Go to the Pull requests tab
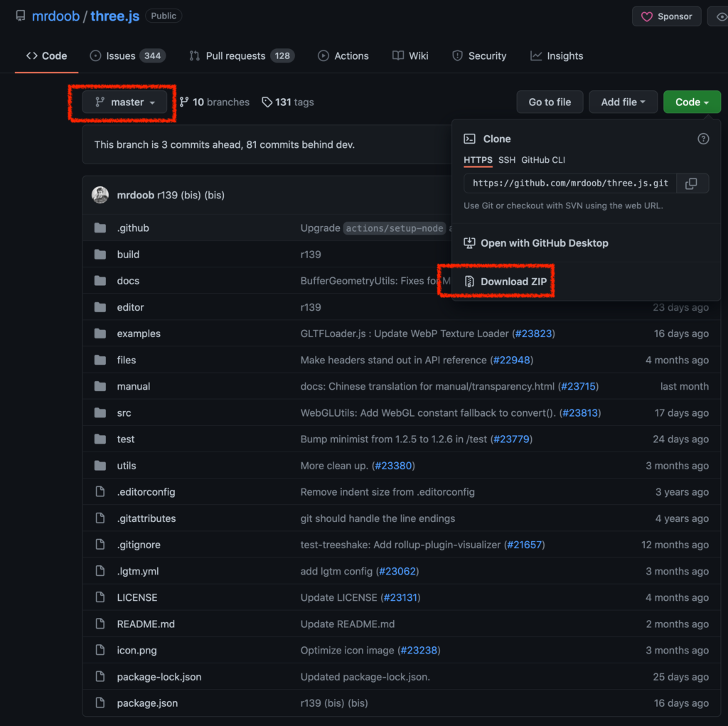This screenshot has height=726, width=728. (241, 56)
